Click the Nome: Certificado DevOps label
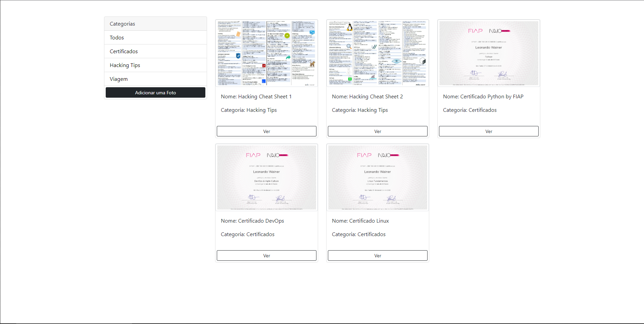 tap(252, 221)
